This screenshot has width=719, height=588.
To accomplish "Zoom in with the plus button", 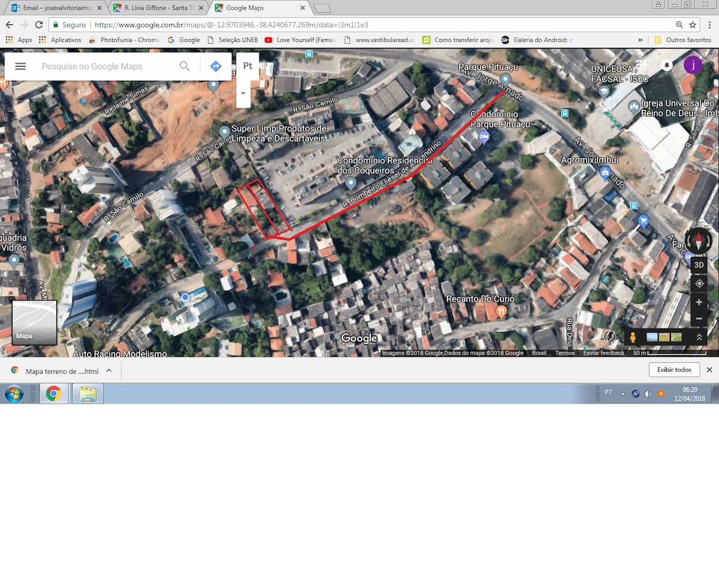I will pyautogui.click(x=699, y=302).
